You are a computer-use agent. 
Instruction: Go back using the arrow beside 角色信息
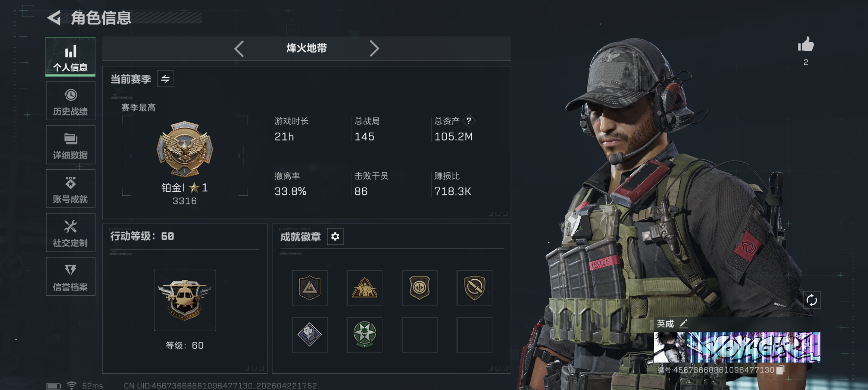point(54,18)
